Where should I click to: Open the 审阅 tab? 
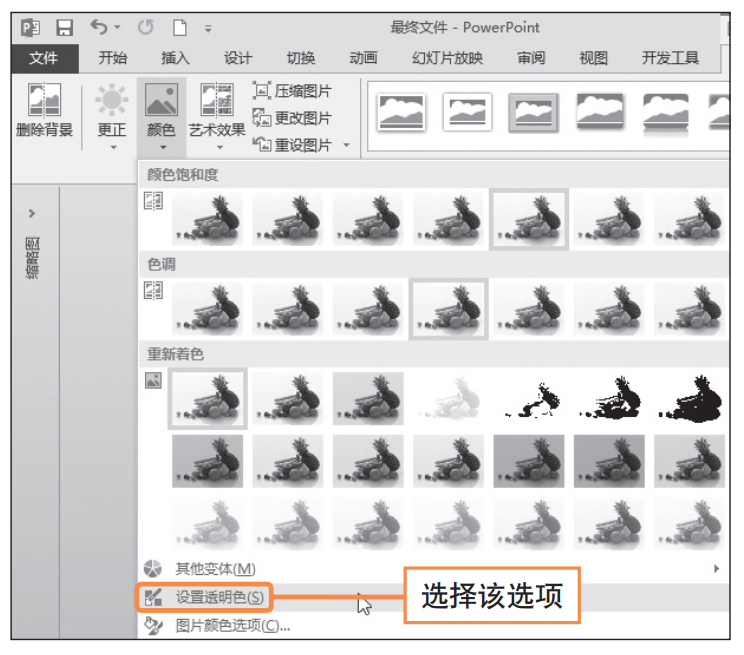(x=531, y=58)
